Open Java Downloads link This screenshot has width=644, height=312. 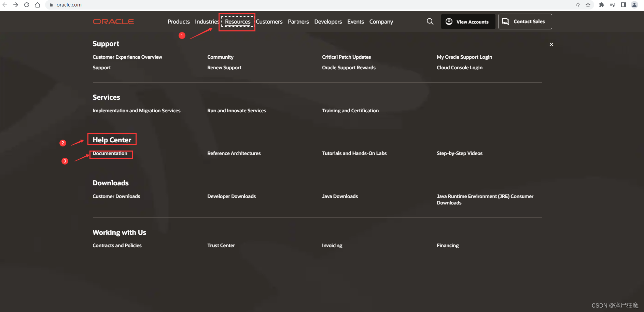coord(340,196)
